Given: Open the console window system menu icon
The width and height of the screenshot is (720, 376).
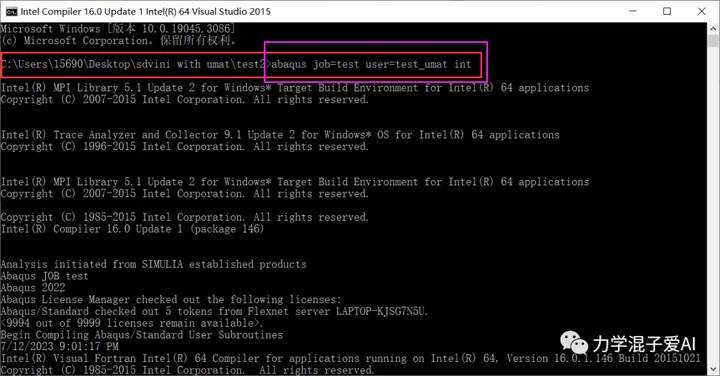Looking at the screenshot, I should 11,11.
